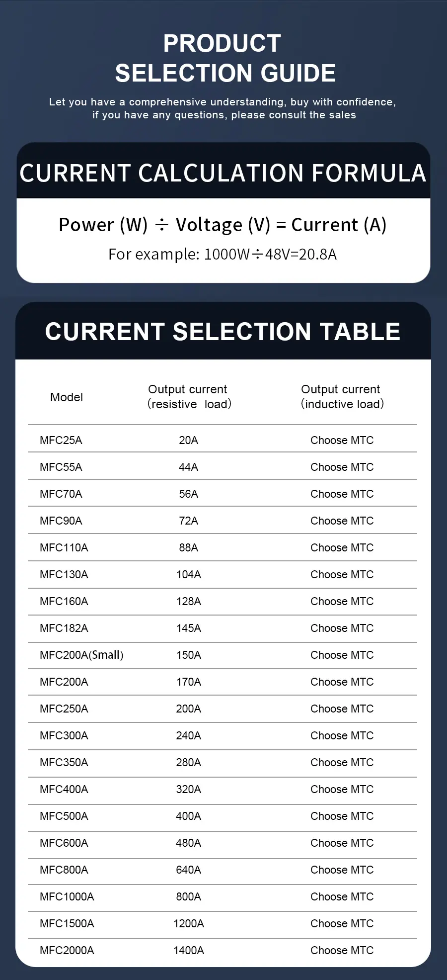Screen dimensions: 447x980
Task: Click the MFC25A model cell
Action: 61,440
